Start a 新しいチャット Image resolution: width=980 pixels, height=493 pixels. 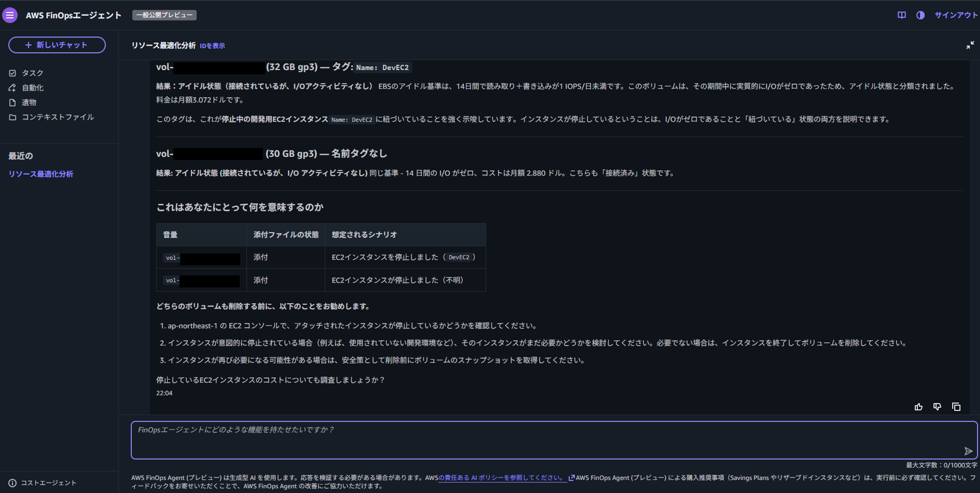pyautogui.click(x=57, y=45)
